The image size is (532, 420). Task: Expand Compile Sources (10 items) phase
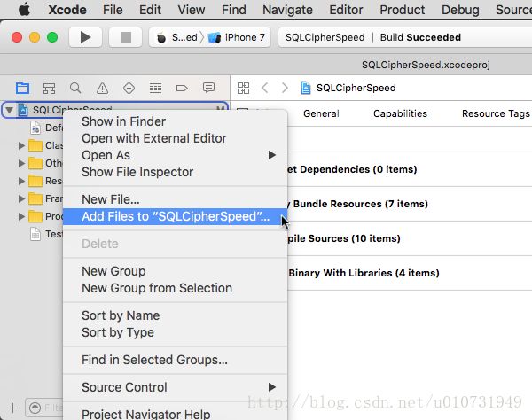click(344, 238)
